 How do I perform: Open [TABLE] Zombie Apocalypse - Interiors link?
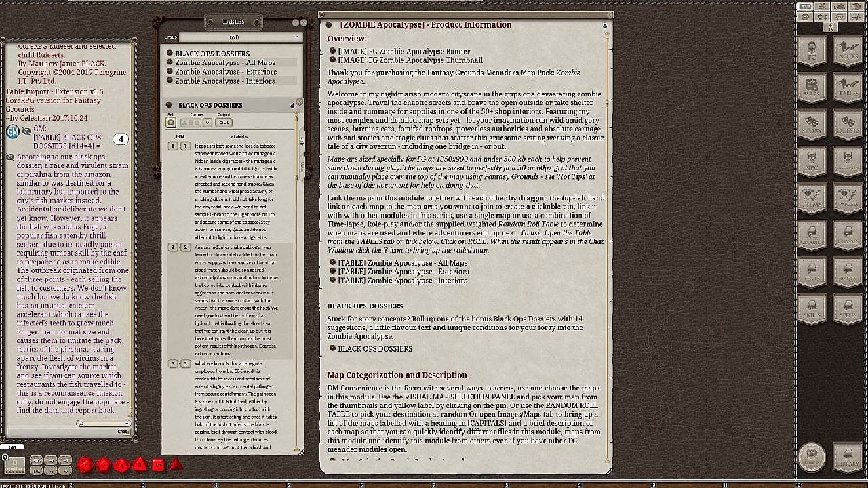402,281
